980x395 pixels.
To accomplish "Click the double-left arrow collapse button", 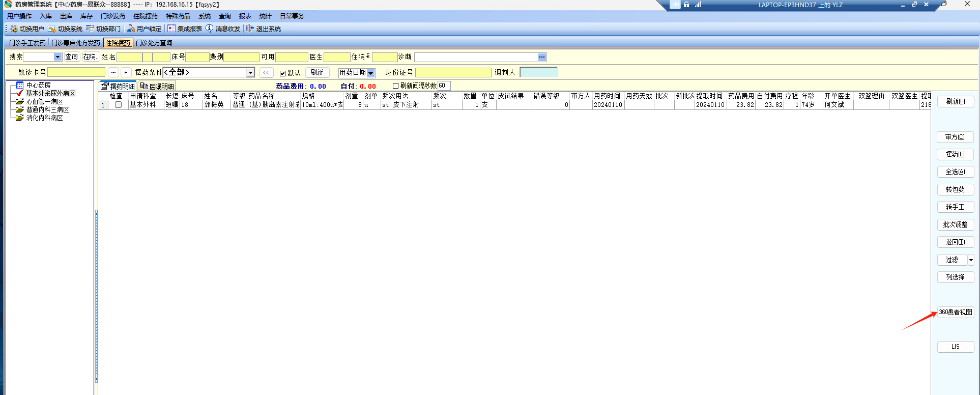I will [x=266, y=72].
